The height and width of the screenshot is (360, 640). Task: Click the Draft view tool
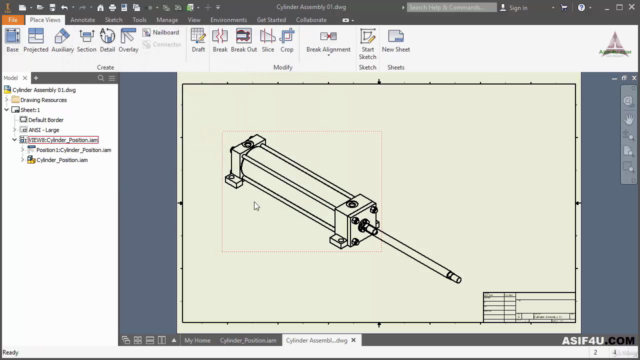[198, 40]
